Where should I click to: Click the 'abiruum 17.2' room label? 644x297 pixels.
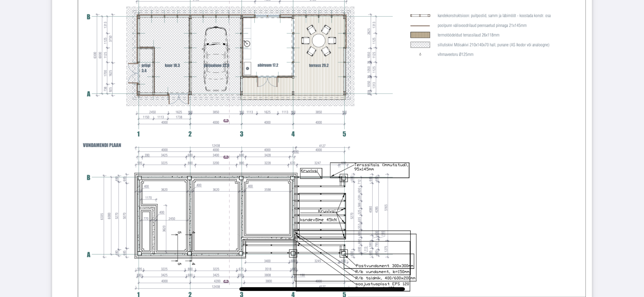click(x=268, y=65)
